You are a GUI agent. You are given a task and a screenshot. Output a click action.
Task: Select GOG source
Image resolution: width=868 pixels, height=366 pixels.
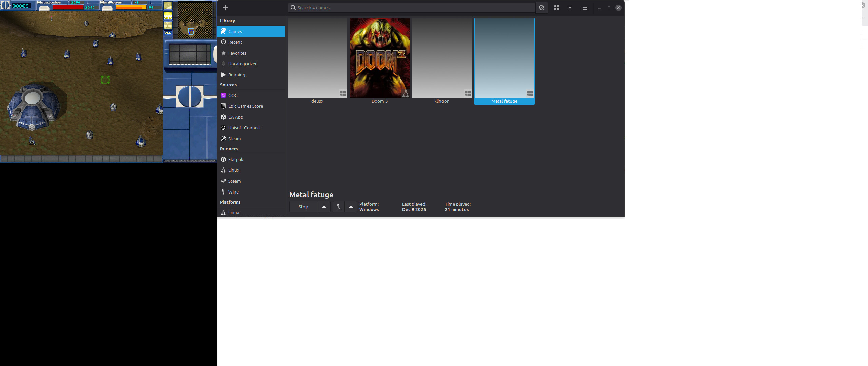coord(233,95)
